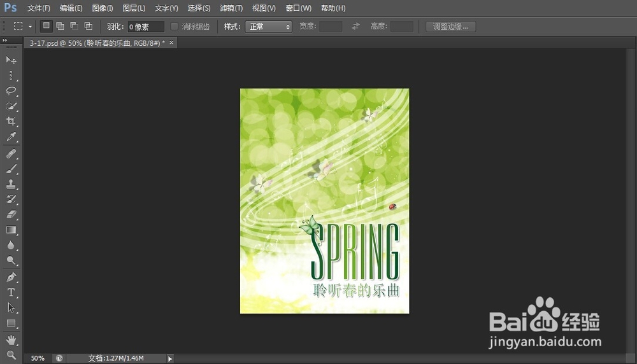The width and height of the screenshot is (637, 364).
Task: Select the Rectangle shape tool
Action: point(11,323)
